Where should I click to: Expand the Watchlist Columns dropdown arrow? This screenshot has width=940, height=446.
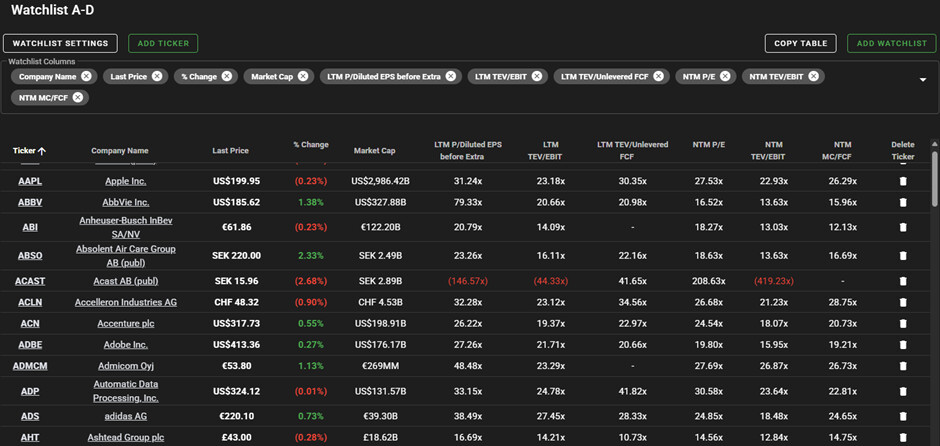coord(922,79)
